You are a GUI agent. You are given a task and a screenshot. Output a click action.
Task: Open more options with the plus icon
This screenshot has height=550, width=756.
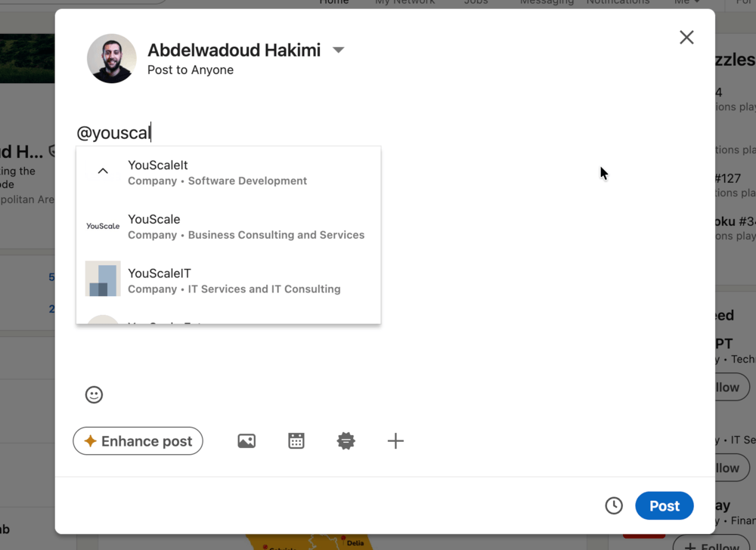click(395, 441)
